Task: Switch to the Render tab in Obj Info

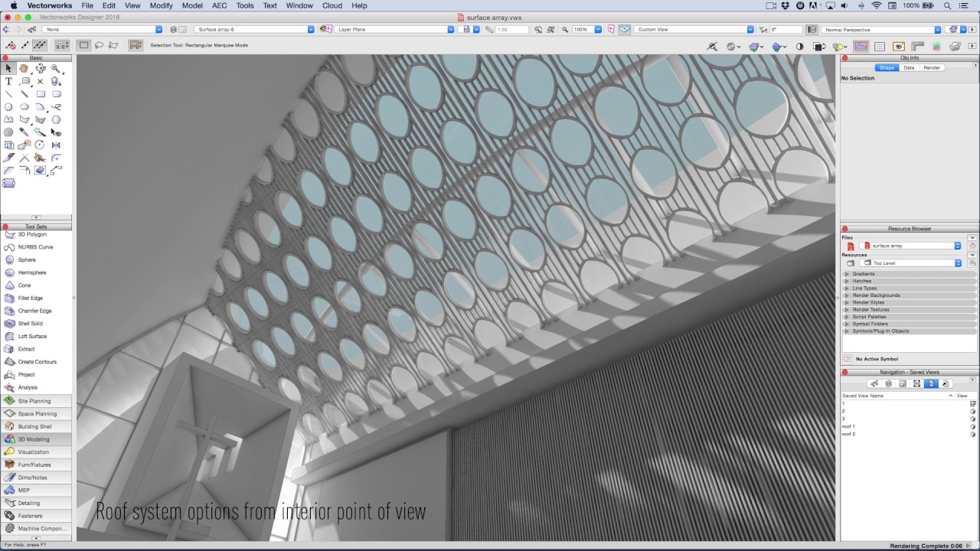Action: click(x=931, y=67)
